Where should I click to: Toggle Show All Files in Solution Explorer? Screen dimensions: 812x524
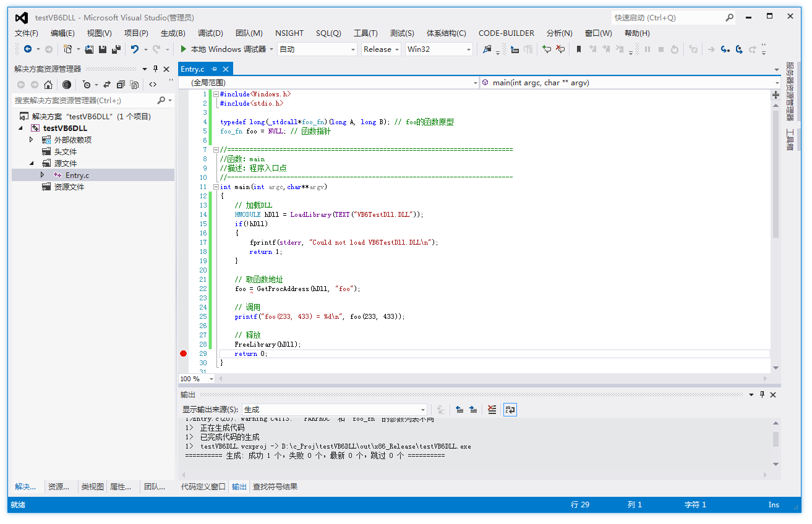point(134,85)
